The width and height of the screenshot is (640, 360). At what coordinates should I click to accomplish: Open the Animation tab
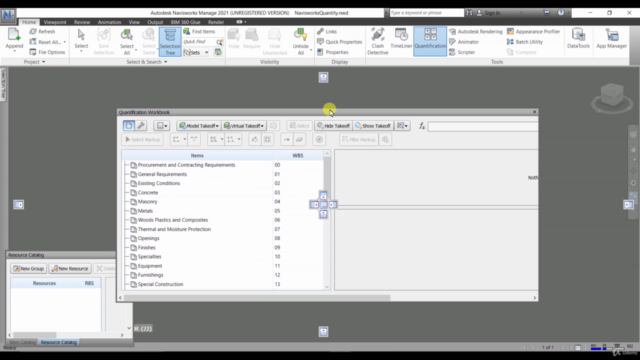(x=109, y=22)
